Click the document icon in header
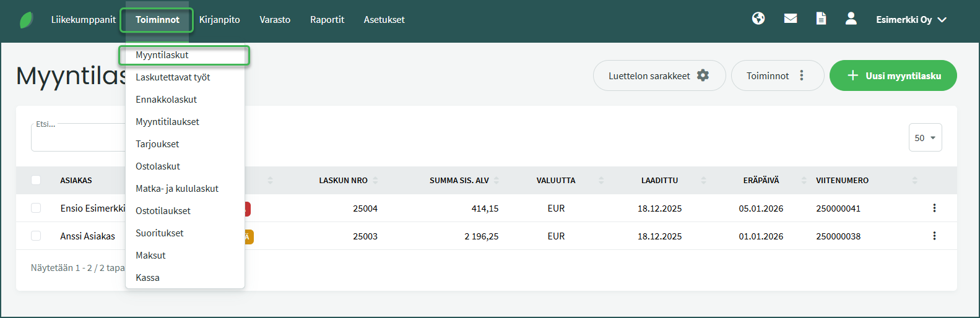 point(821,19)
